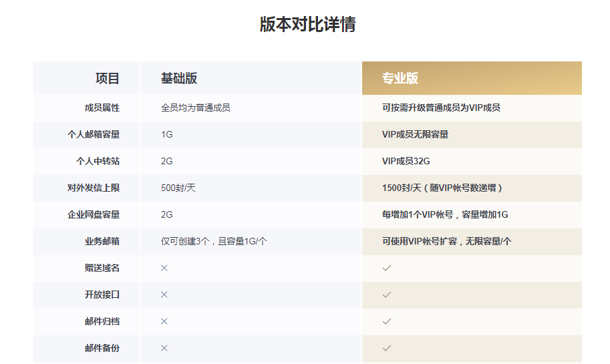
Task: Click the 企业网盘容量 row label
Action: [94, 214]
